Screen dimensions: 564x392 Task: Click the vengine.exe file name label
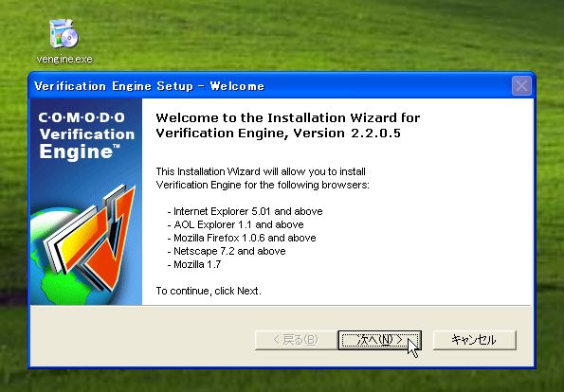pos(64,59)
